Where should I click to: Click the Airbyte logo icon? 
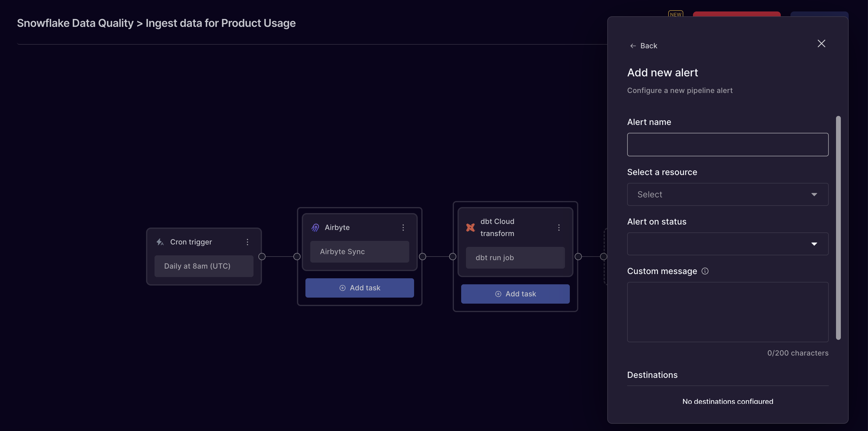tap(315, 227)
